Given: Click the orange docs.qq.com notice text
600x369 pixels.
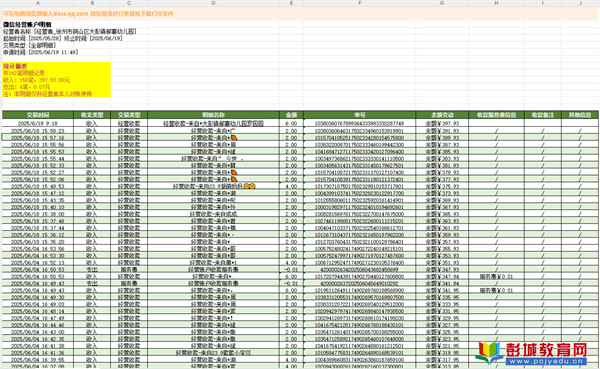Looking at the screenshot, I should (x=88, y=13).
